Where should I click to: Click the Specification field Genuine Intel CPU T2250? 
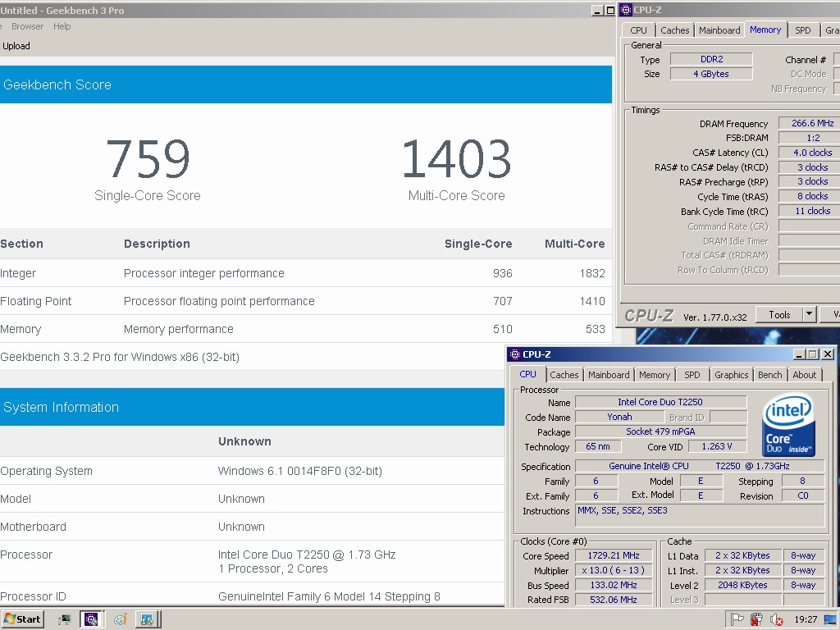point(700,466)
